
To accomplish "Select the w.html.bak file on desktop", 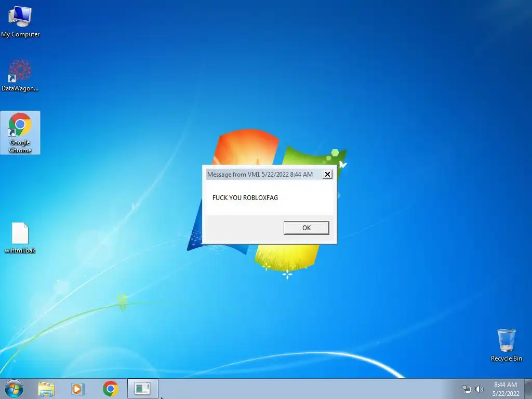I will (x=20, y=238).
